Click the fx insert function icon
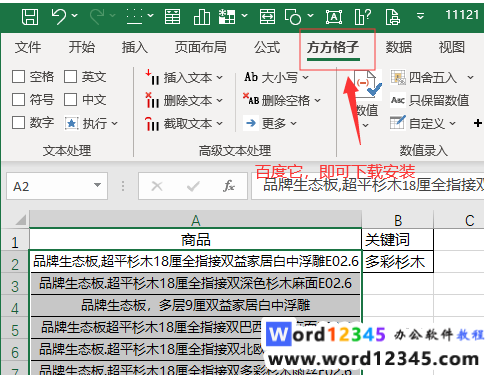The width and height of the screenshot is (489, 375). coord(229,186)
